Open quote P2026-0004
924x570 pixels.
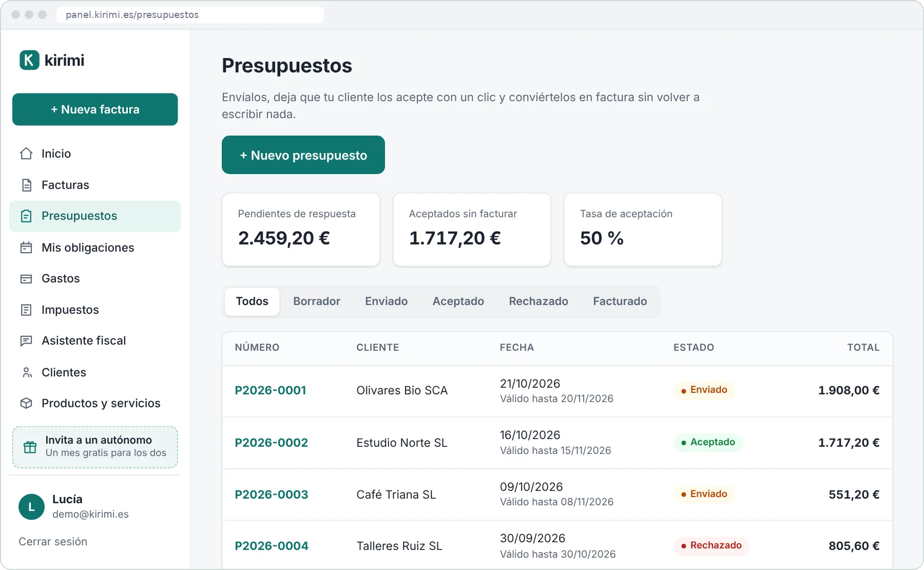pyautogui.click(x=272, y=546)
